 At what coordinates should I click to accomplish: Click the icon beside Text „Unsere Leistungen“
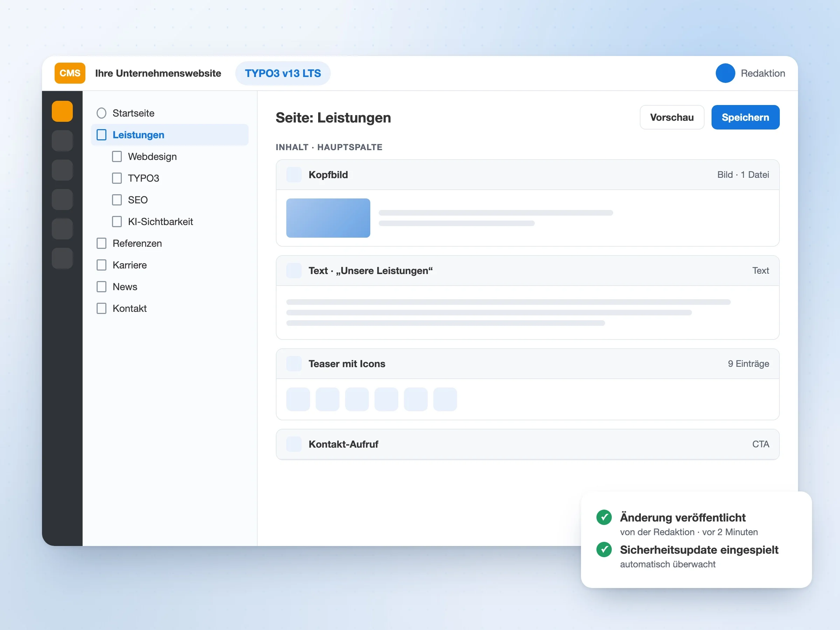tap(294, 271)
